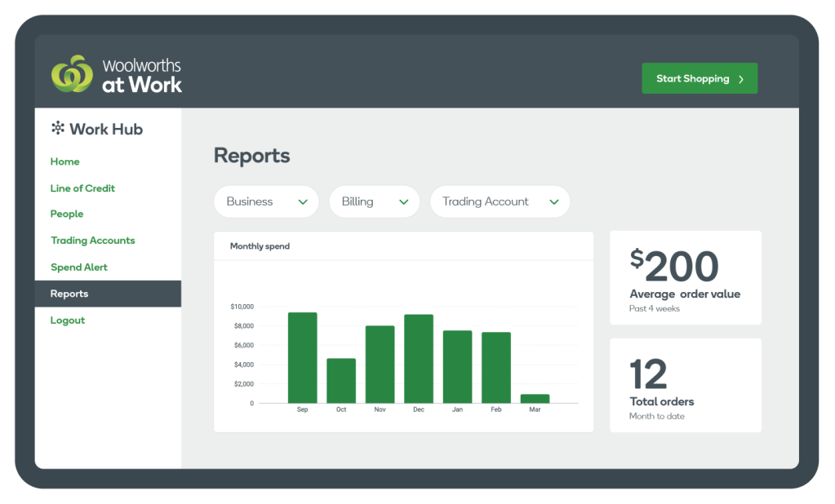This screenshot has width=835, height=504.
Task: Click the Sep month label under chart
Action: pos(303,409)
